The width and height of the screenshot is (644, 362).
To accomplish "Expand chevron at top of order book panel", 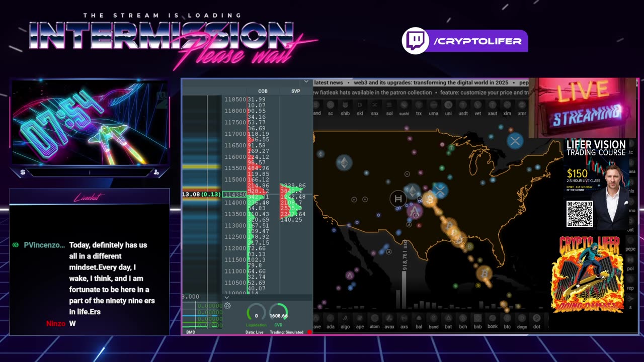I will pyautogui.click(x=306, y=81).
